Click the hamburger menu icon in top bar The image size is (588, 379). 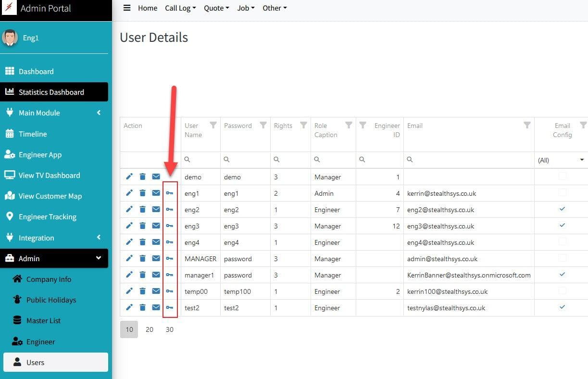coord(127,8)
